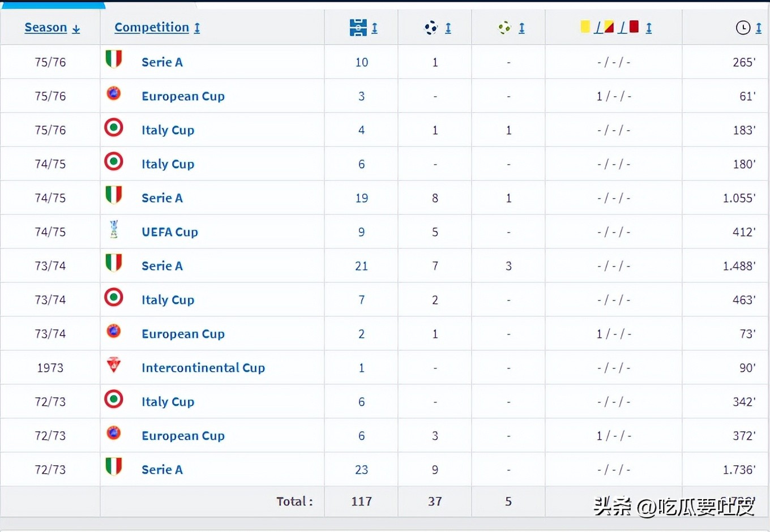Open 73/74 European Cup link
Screen dimensions: 770x532
[x=183, y=334]
